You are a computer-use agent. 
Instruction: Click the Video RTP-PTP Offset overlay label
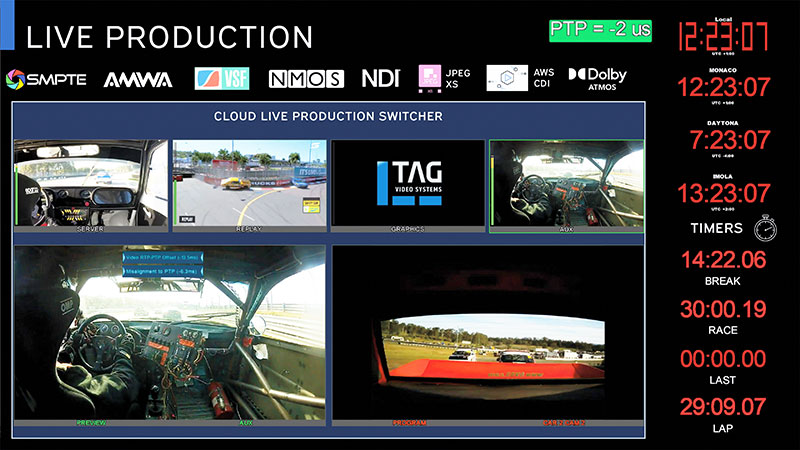162,258
